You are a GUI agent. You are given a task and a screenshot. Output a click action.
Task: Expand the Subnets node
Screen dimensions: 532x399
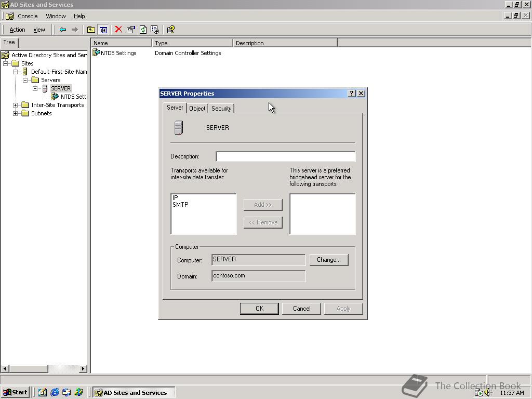pyautogui.click(x=15, y=113)
